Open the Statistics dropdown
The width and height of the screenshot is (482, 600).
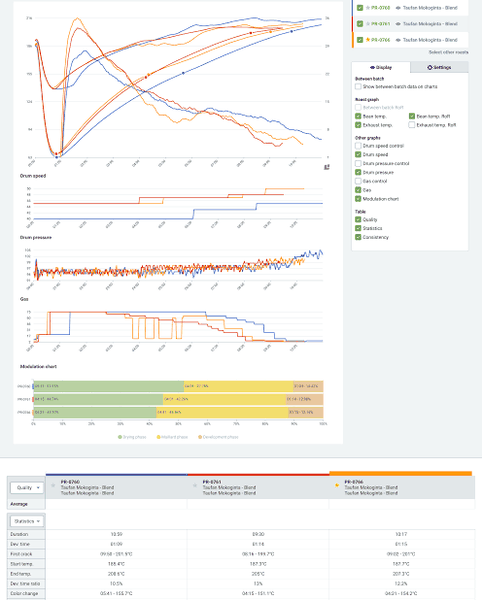coord(28,521)
